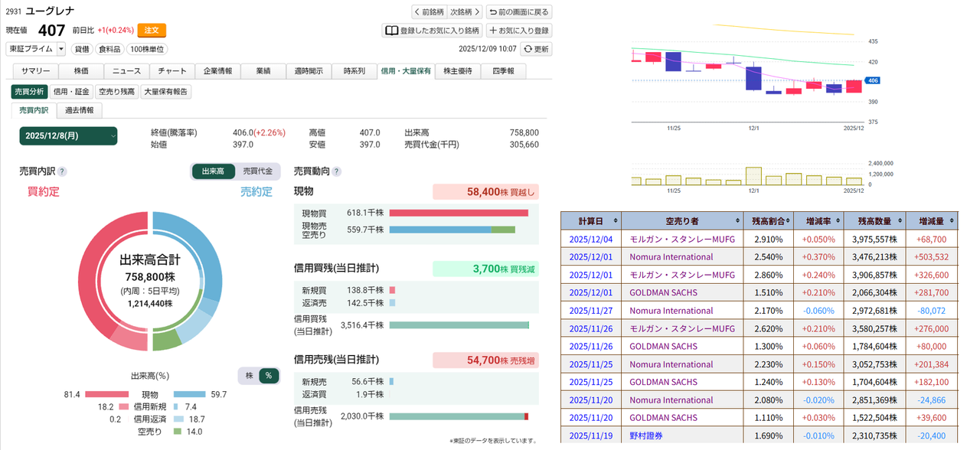The width and height of the screenshot is (980, 450).
Task: Select the 売約定 side
Action: coord(256,191)
